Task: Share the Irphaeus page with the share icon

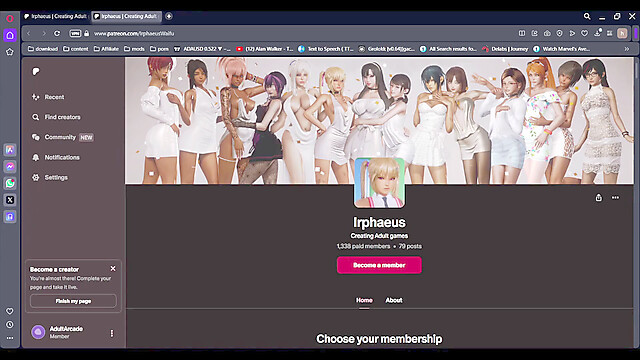Action: click(x=598, y=198)
